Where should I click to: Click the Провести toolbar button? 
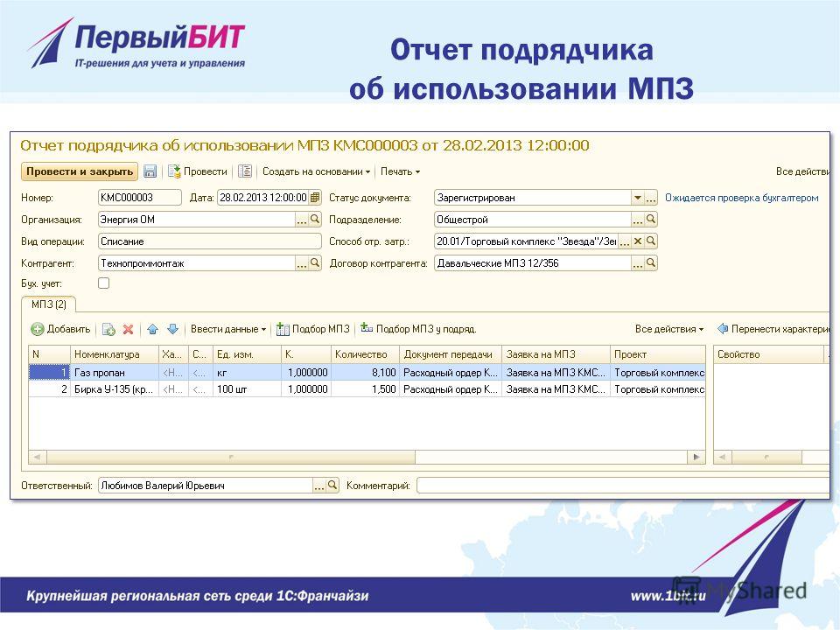point(198,171)
